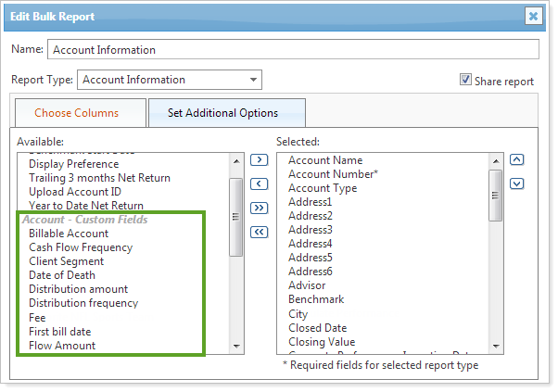558x392 pixels.
Task: Click the remove selected column arrow button
Action: (260, 184)
